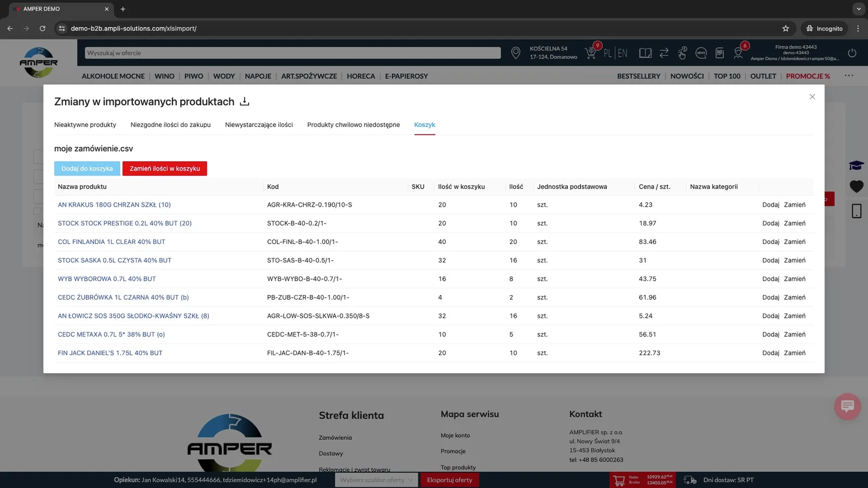Open the AN KRAKUS 180G CHRZAN product link
868x488 pixels.
tap(114, 205)
